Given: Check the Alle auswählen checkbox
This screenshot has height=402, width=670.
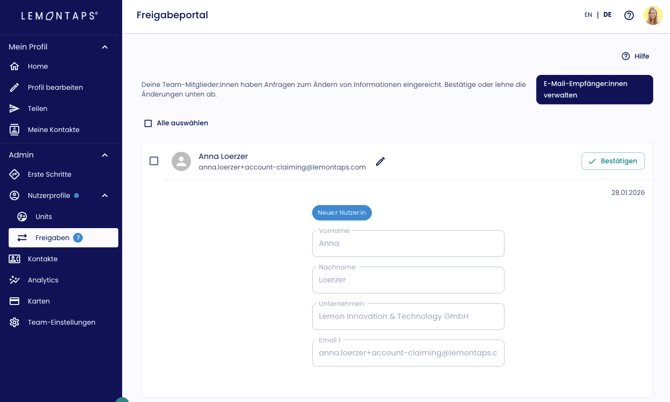Looking at the screenshot, I should pyautogui.click(x=148, y=123).
